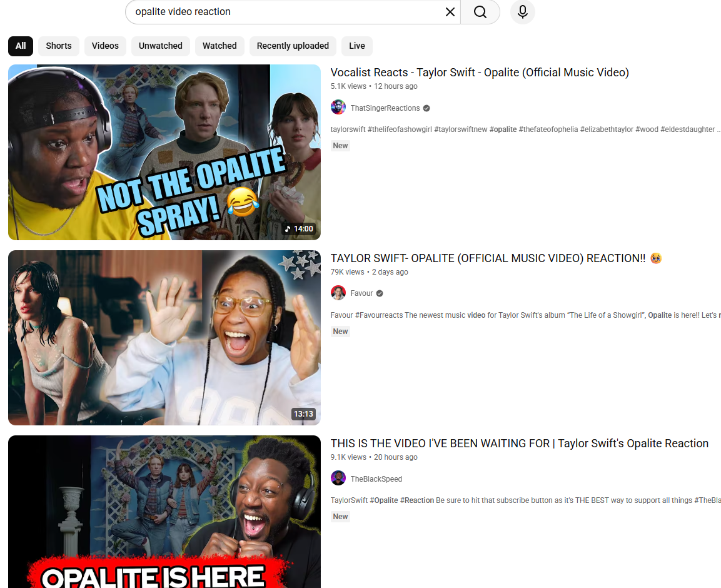
Task: Select the Shorts filter chip
Action: 59,46
